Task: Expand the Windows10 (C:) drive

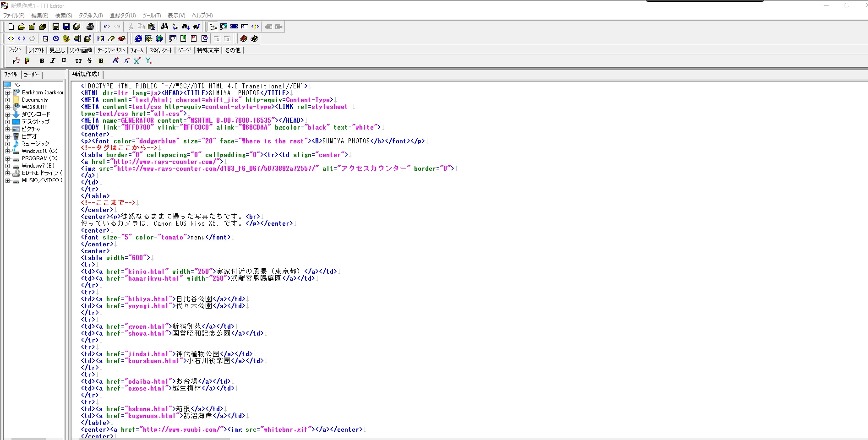Action: click(x=7, y=151)
